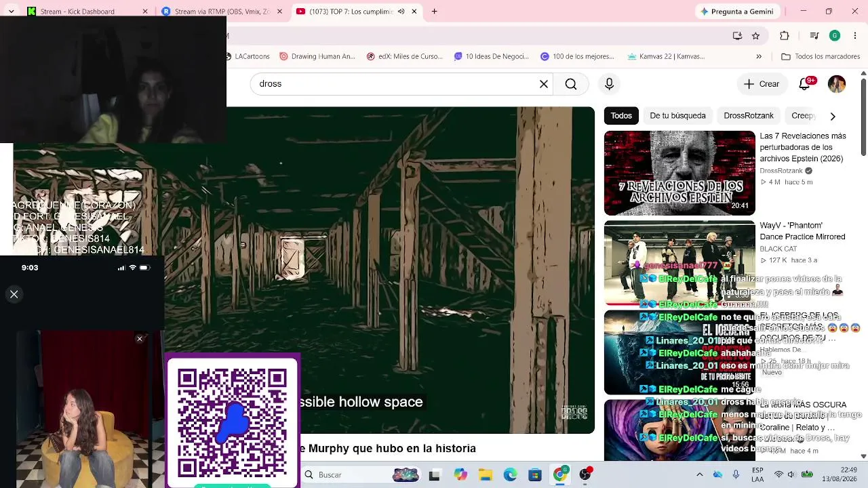The image size is (868, 488).
Task: Open the volume speaker tray icon
Action: tap(792, 474)
